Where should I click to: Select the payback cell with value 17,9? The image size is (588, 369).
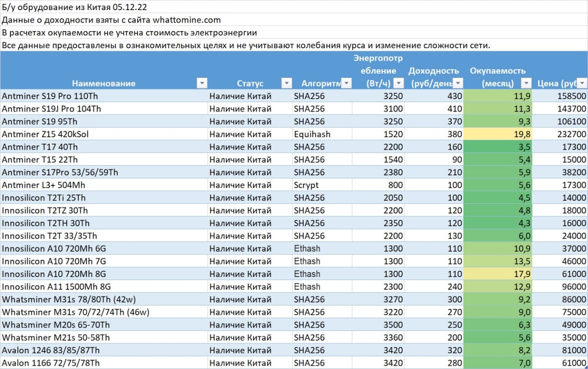498,274
